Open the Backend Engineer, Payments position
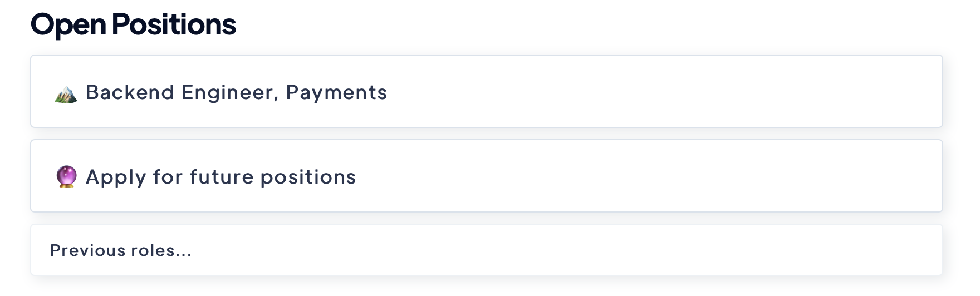Screen dimensions: 980x296 (236, 92)
